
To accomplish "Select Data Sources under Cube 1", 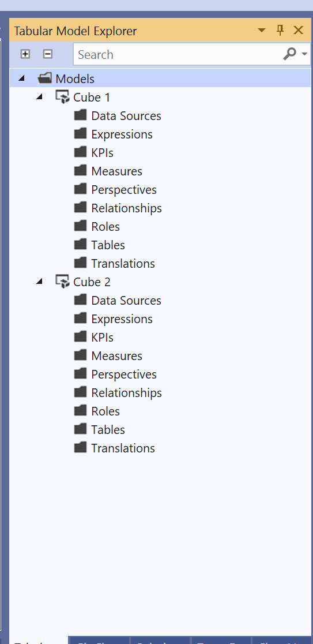I will coord(126,116).
